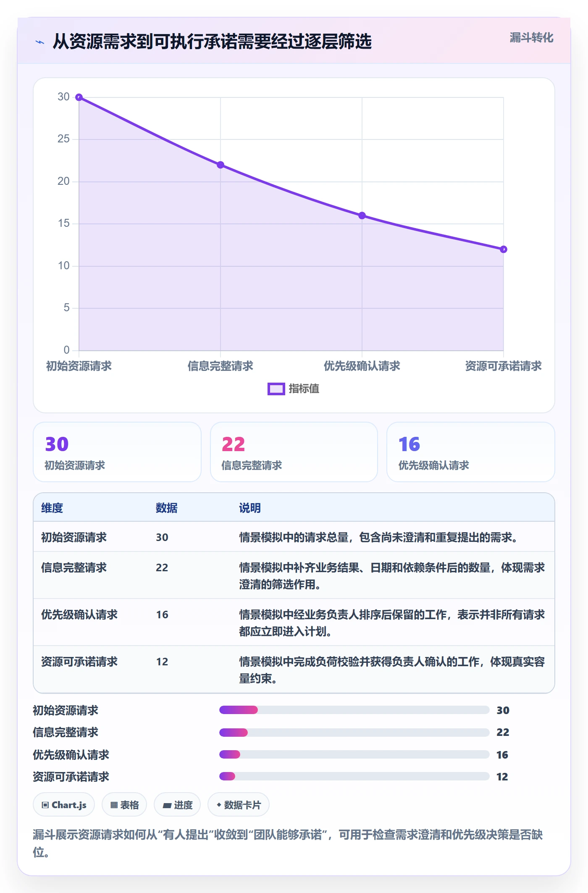Click the Chart.js tag chip
This screenshot has height=893, width=588.
(x=64, y=805)
